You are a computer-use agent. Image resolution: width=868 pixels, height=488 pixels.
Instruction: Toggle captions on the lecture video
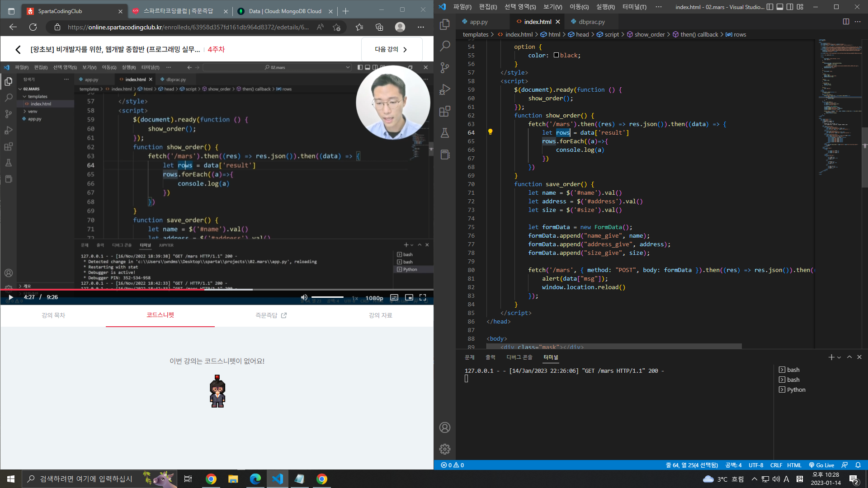[394, 297]
